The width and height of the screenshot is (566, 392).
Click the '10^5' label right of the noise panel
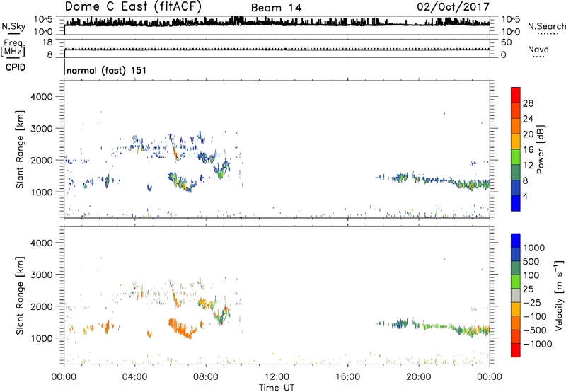(x=510, y=20)
